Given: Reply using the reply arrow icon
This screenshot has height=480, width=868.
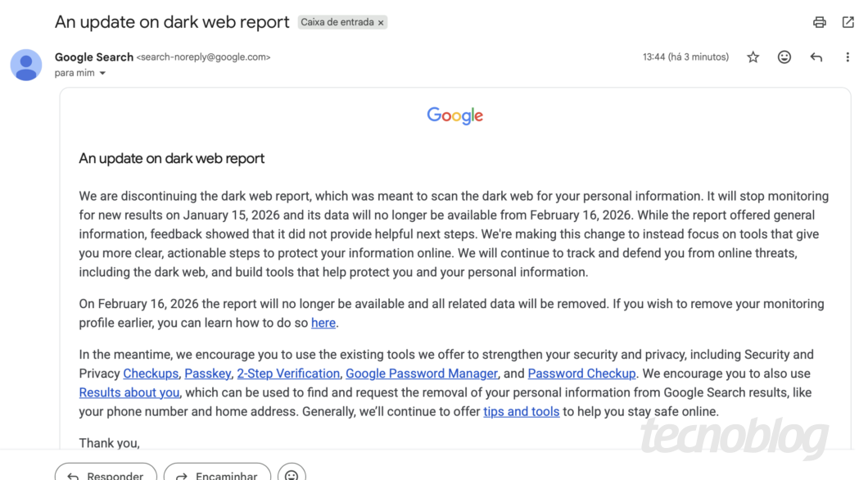Looking at the screenshot, I should pyautogui.click(x=816, y=57).
